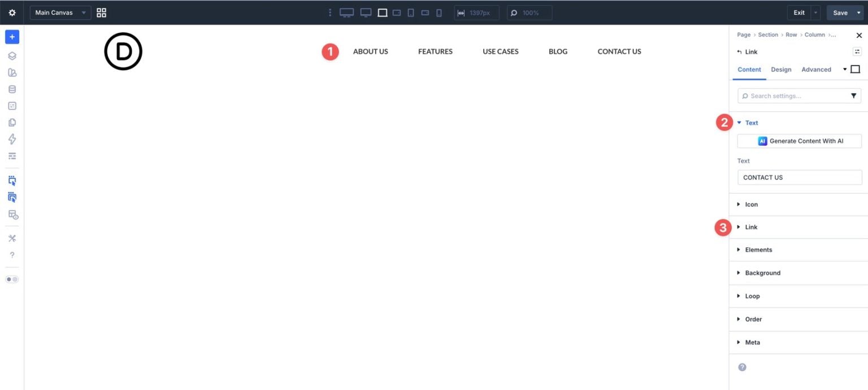The width and height of the screenshot is (868, 390).
Task: Open the copy pages icon in sidebar
Action: [x=12, y=122]
